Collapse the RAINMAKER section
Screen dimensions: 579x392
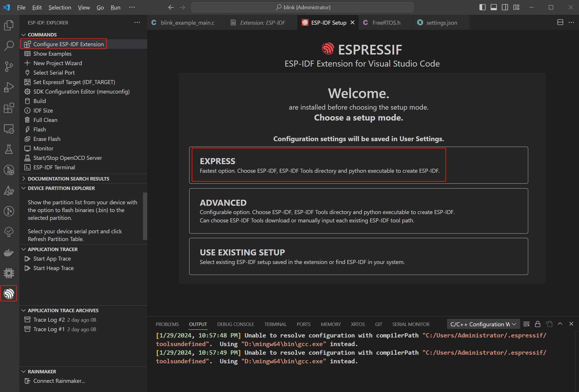coord(83,372)
